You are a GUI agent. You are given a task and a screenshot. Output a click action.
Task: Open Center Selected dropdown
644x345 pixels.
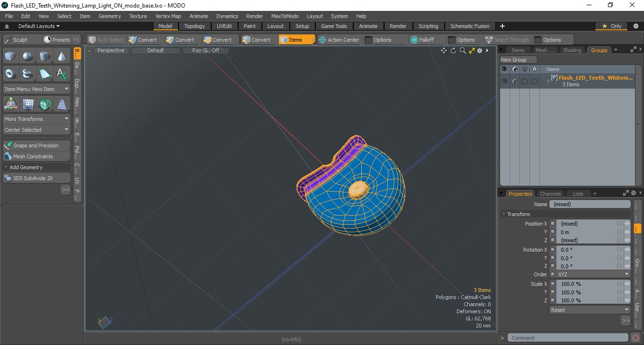coord(36,130)
